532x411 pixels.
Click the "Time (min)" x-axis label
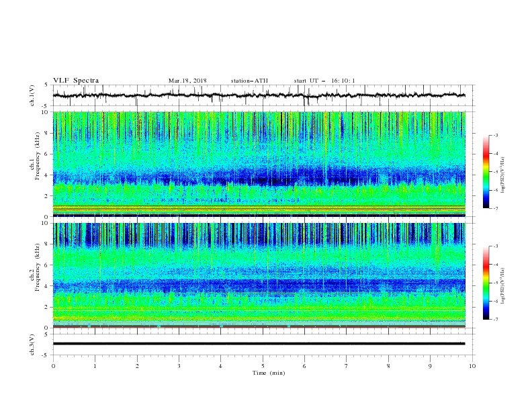point(269,373)
